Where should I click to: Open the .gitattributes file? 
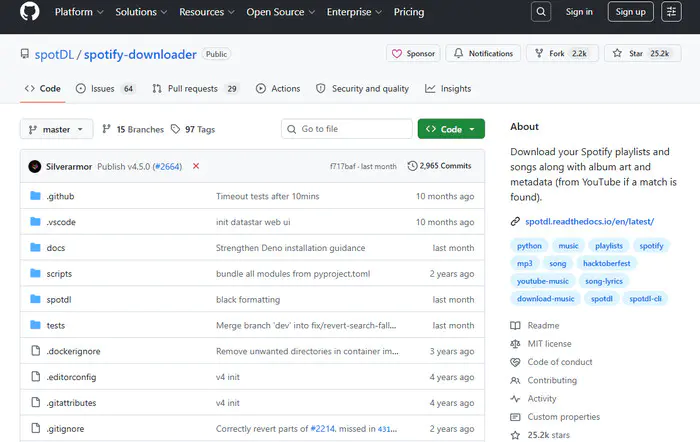tap(71, 403)
